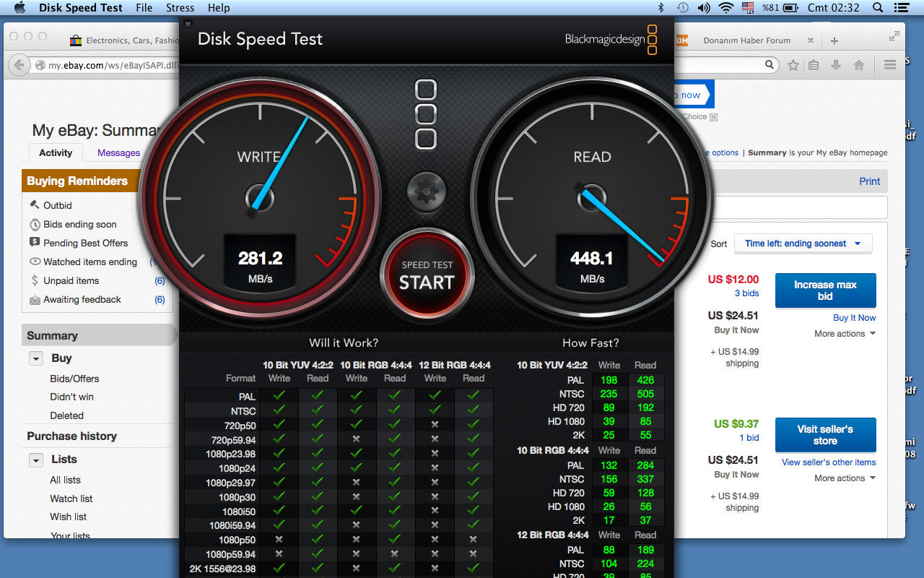This screenshot has height=578, width=924.
Task: Click the 448.1 MB/s read speed value
Action: pos(591,258)
